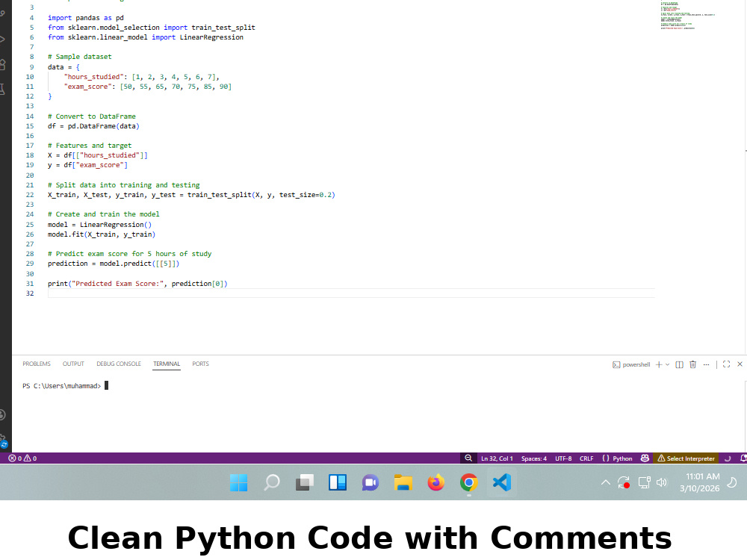Screen dimensions: 747x560
Task: Open Windows taskbar Search
Action: tap(272, 482)
